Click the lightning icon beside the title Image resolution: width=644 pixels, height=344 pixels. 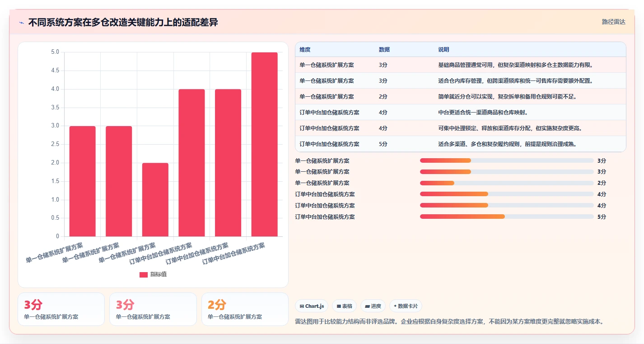(x=22, y=23)
